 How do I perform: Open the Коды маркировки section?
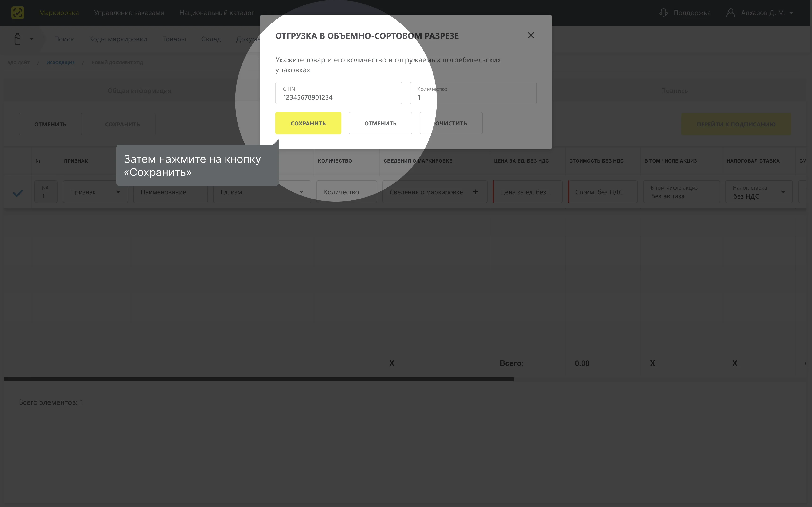pos(118,39)
